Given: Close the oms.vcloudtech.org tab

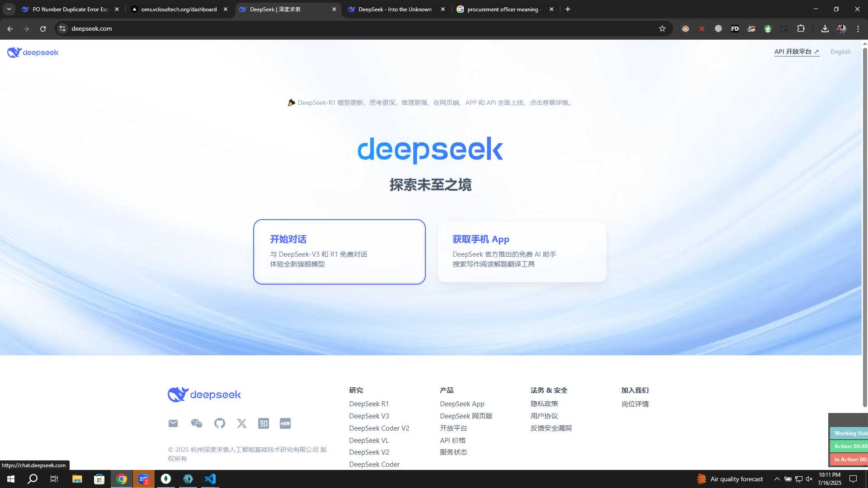Looking at the screenshot, I should pos(226,9).
